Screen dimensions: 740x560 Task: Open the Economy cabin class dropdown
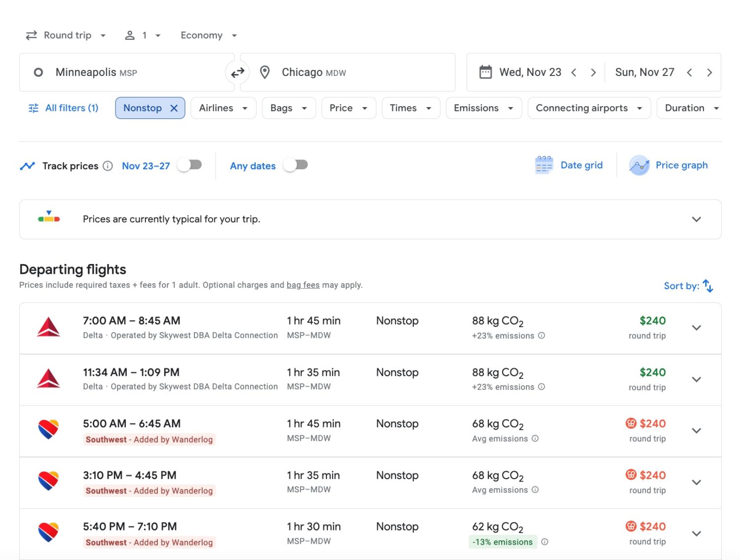coord(208,35)
